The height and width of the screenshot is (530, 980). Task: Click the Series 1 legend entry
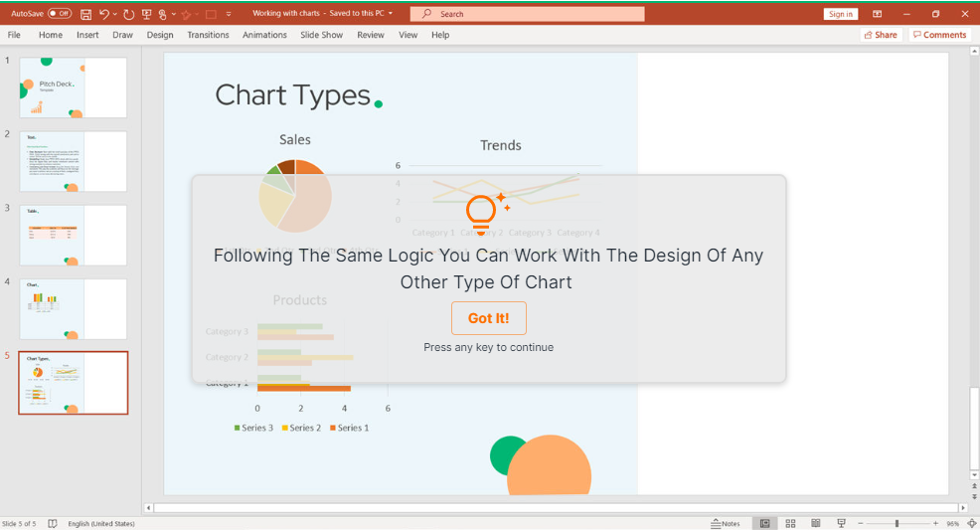pyautogui.click(x=350, y=428)
